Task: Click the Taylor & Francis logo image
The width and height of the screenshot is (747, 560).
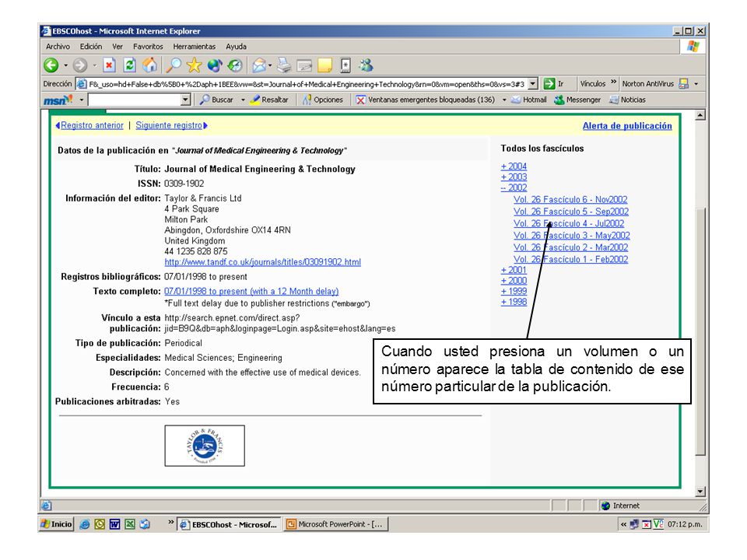Action: [205, 446]
